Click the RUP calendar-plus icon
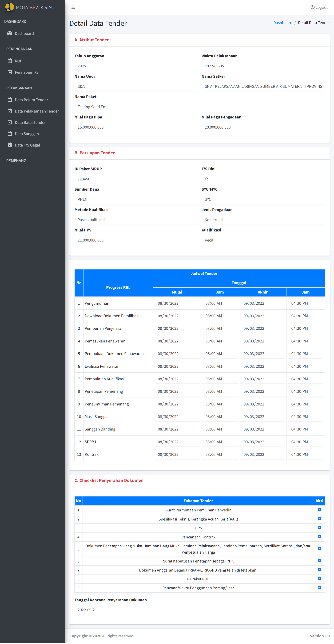 pyautogui.click(x=10, y=61)
